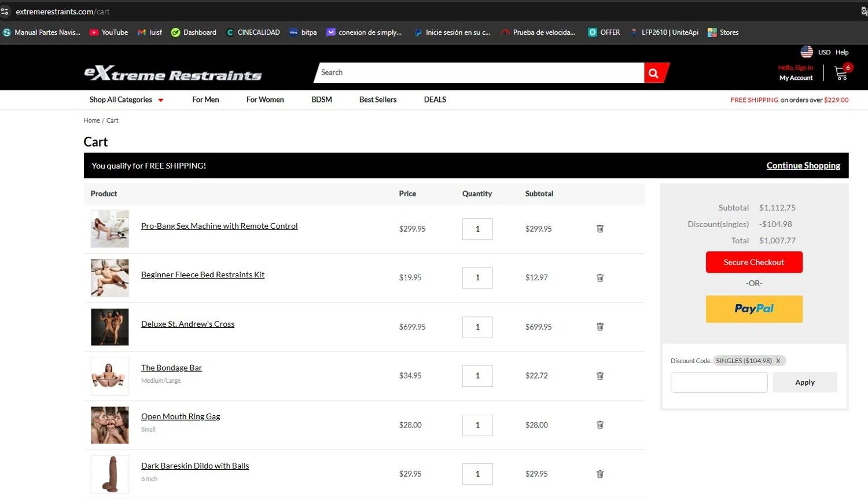The width and height of the screenshot is (868, 501).
Task: Click Continue Shopping link
Action: [x=803, y=166]
